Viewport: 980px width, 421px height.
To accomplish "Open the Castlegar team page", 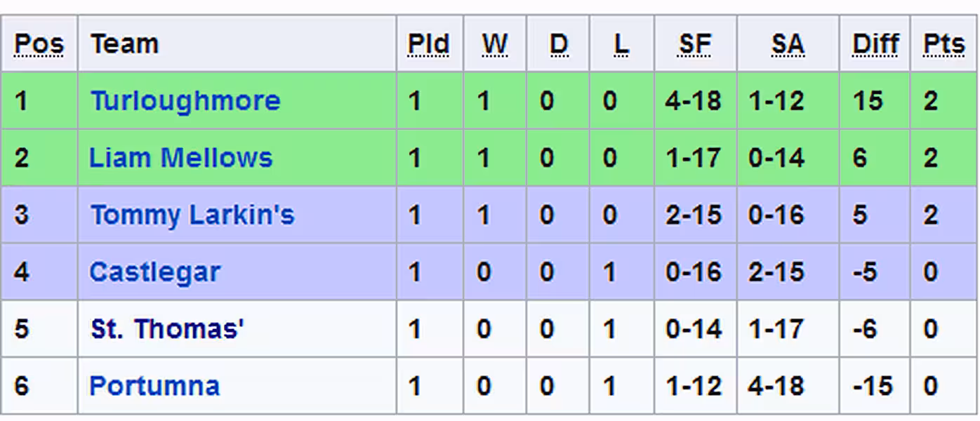I will pos(155,272).
